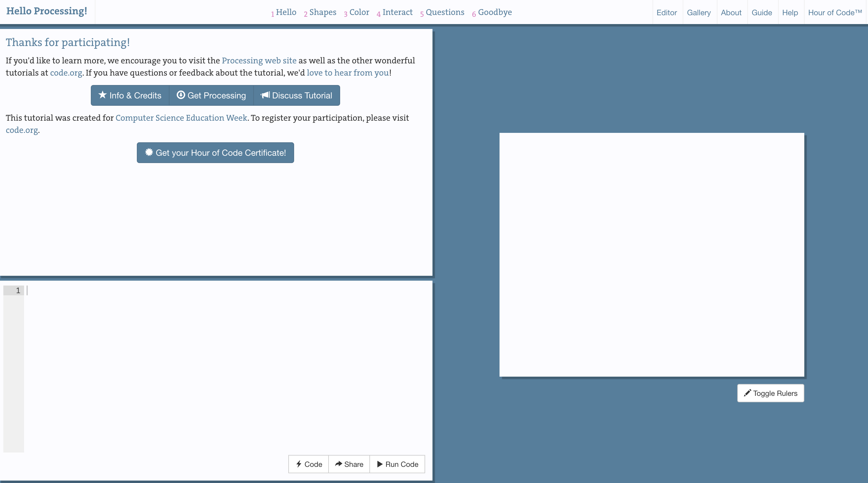Click the Share arrow icon
The width and height of the screenshot is (868, 483).
pos(338,464)
